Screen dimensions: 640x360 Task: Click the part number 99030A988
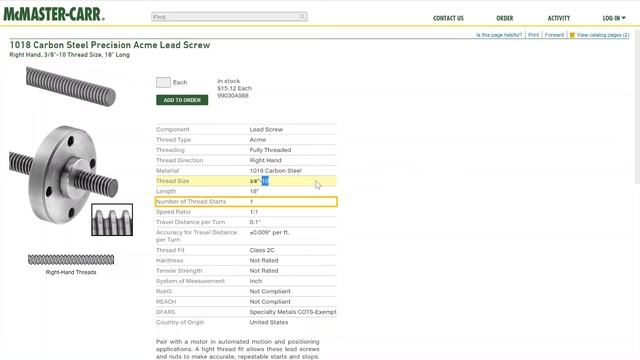233,96
